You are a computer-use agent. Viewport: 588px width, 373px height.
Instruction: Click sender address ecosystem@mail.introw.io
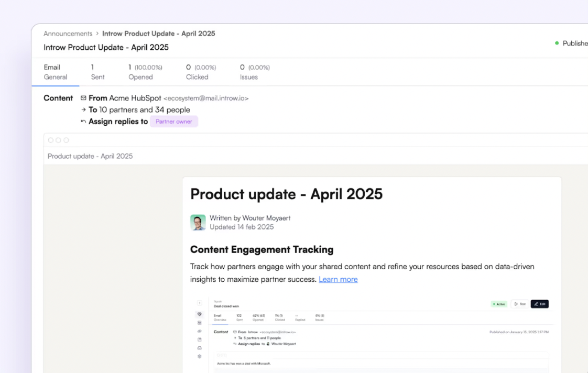[206, 98]
